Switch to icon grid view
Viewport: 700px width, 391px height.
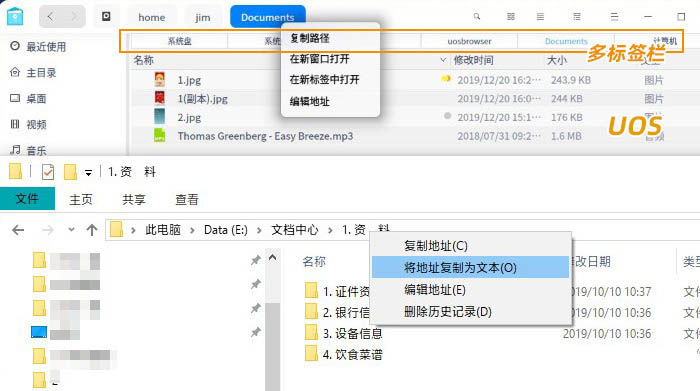tap(511, 17)
